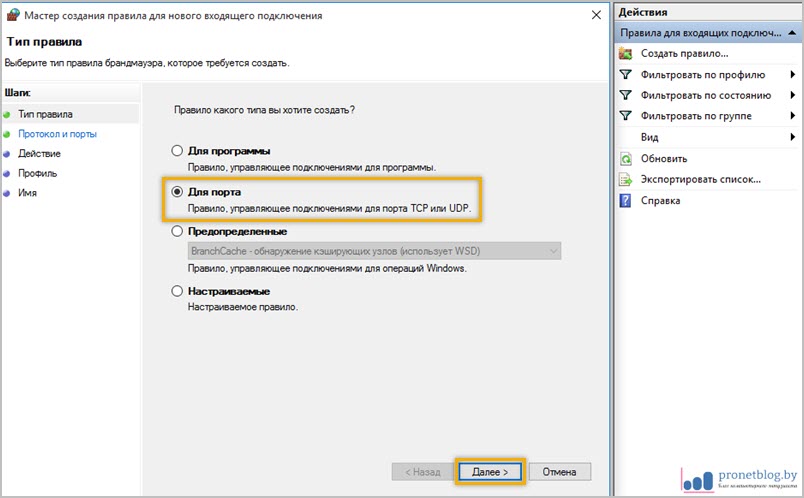Viewport: 804px width, 498px height.
Task: Click the blue Help question icon
Action: click(626, 200)
